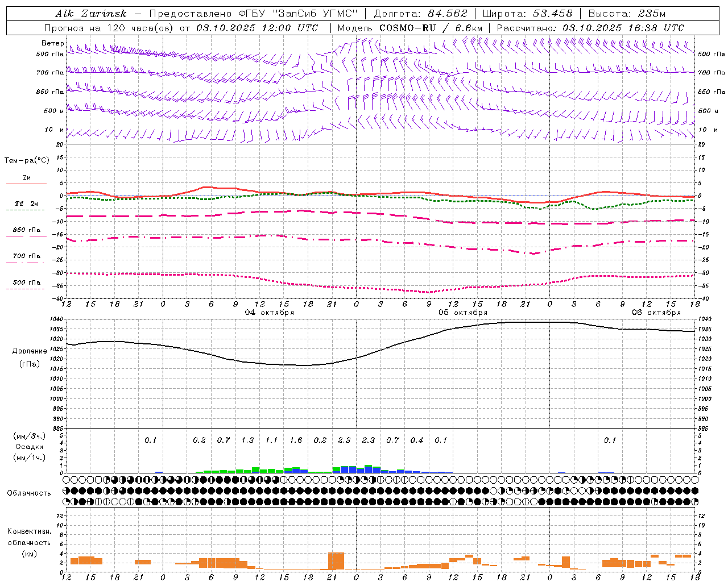Click the Осадки precipitation label

(x=30, y=447)
